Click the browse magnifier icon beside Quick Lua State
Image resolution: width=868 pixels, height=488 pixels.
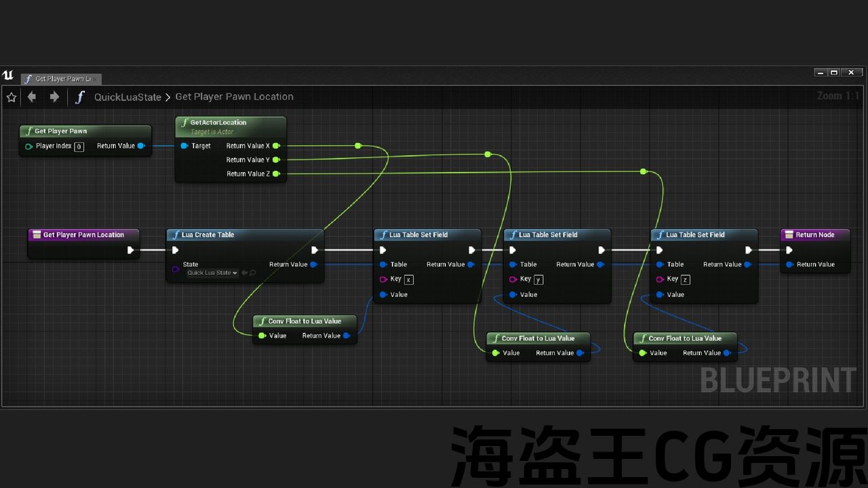253,273
